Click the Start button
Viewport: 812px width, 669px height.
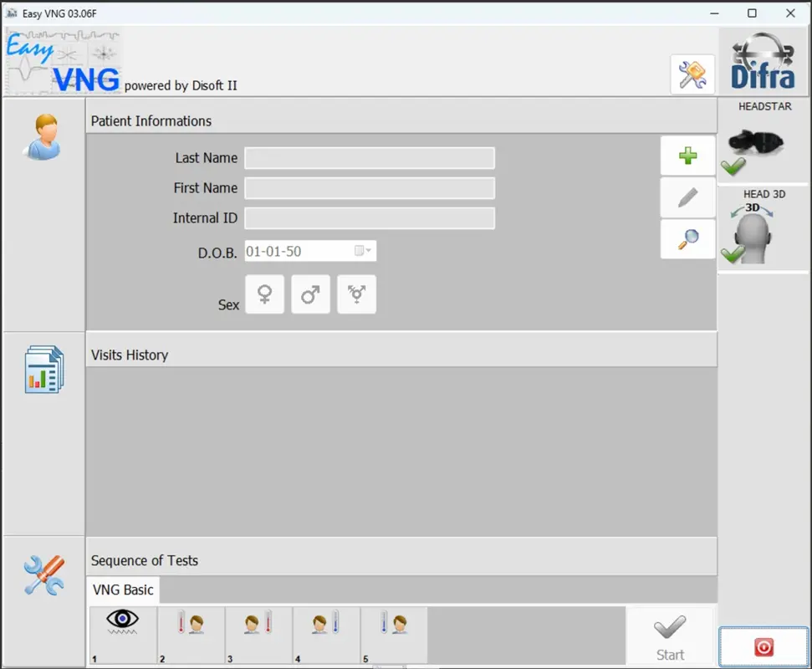[x=671, y=636]
